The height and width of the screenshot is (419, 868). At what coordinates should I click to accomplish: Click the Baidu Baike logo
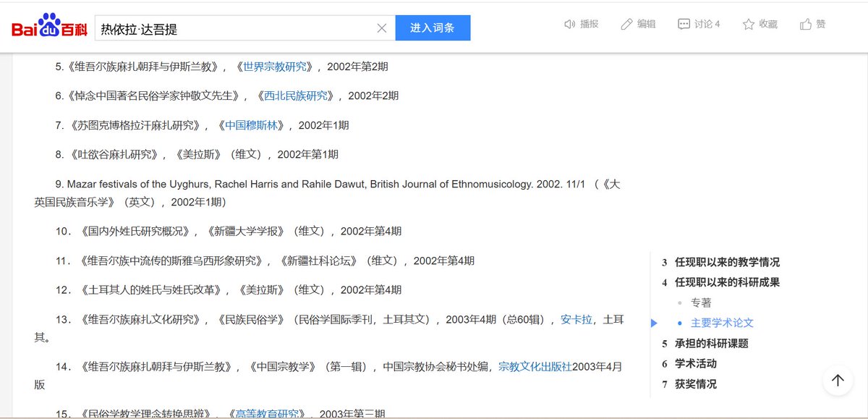(x=49, y=26)
